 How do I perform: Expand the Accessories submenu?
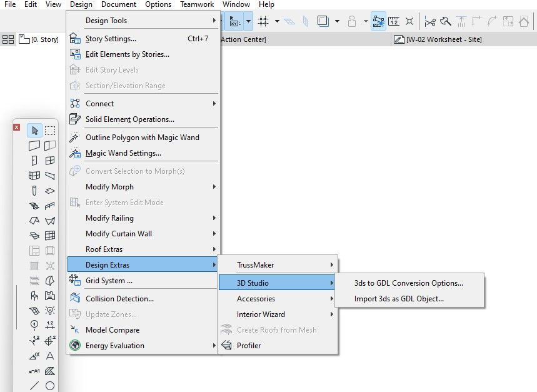(x=277, y=299)
